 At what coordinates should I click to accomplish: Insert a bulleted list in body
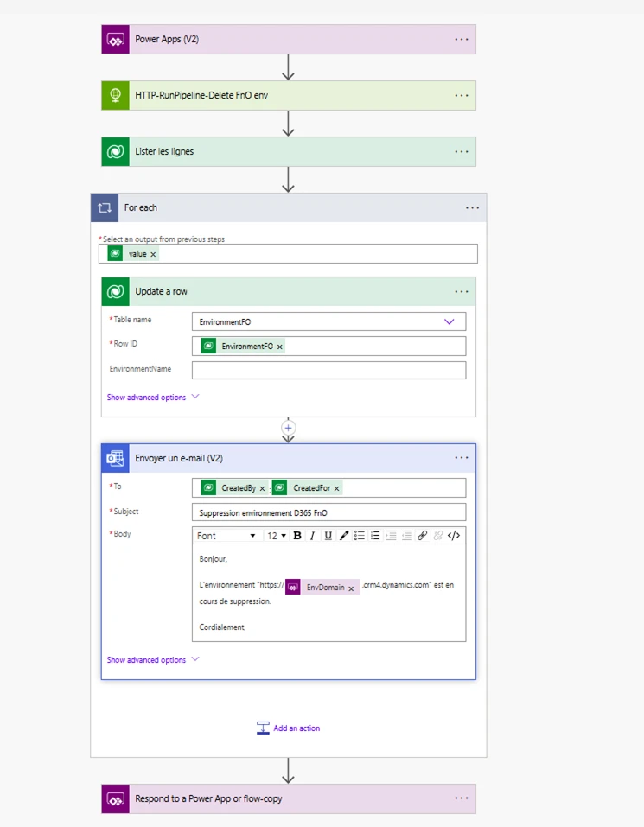tap(360, 536)
